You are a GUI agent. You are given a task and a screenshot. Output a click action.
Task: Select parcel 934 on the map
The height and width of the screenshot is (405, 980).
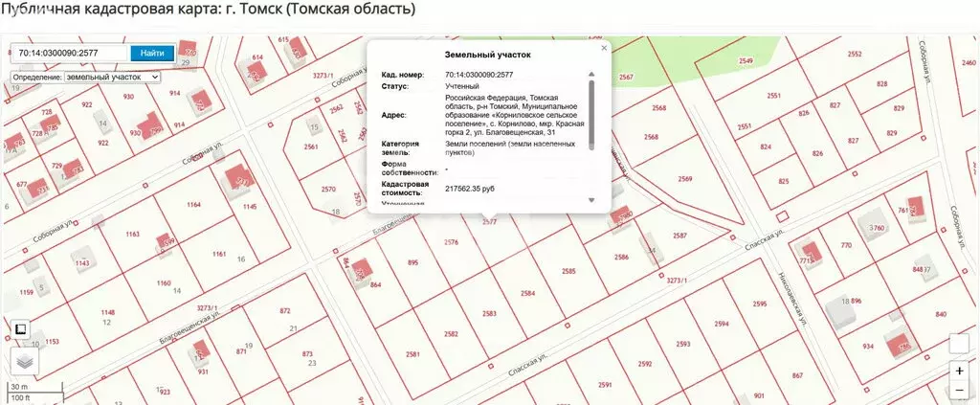[x=867, y=347]
